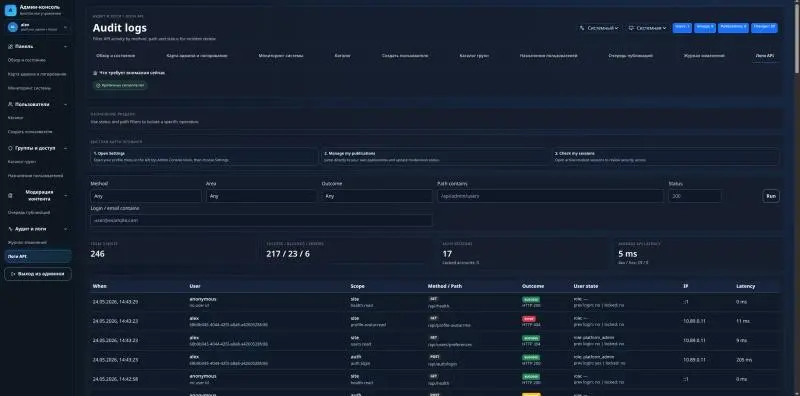
Task: Switch to Каталог групп tab
Action: (474, 56)
